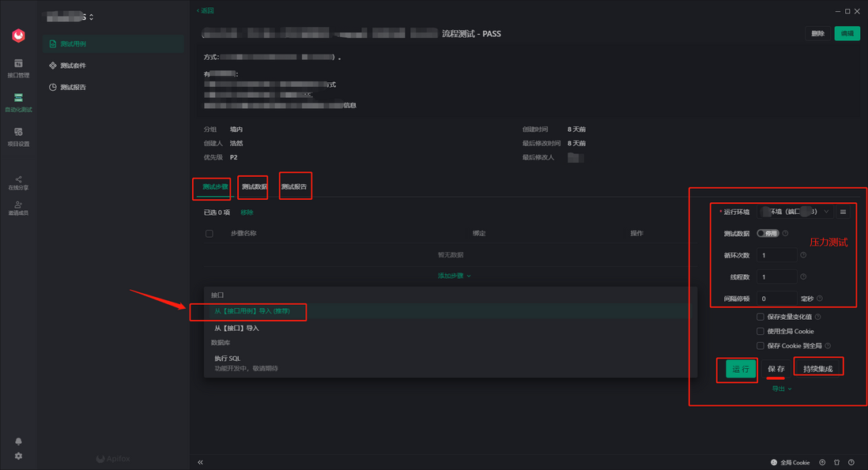Open 在线分享 from the sidebar
868x470 pixels.
[x=18, y=182]
